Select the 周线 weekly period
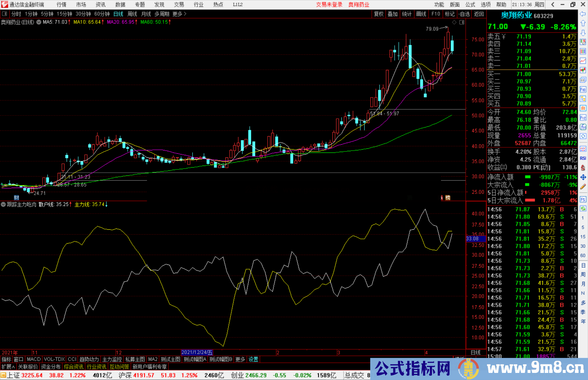 (132, 14)
